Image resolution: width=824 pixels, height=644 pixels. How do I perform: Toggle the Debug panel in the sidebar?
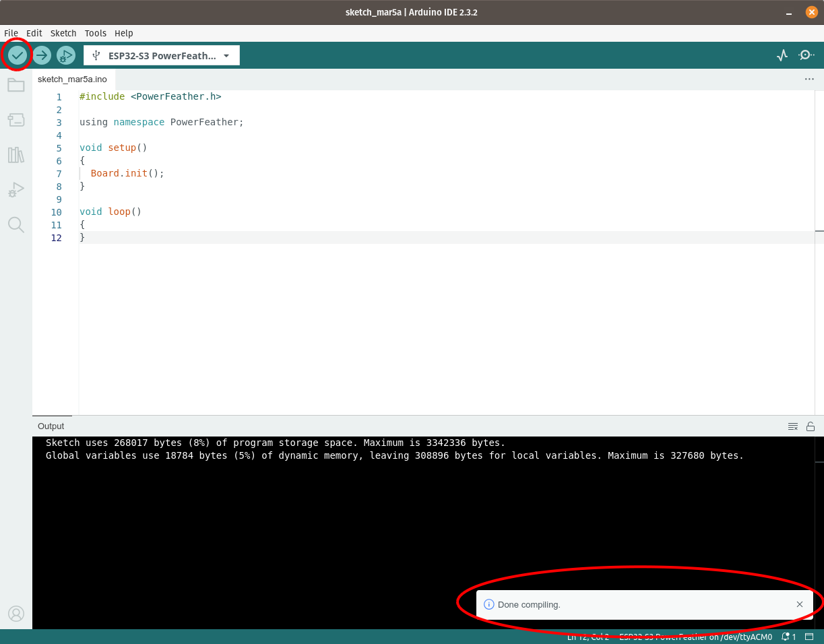[16, 189]
